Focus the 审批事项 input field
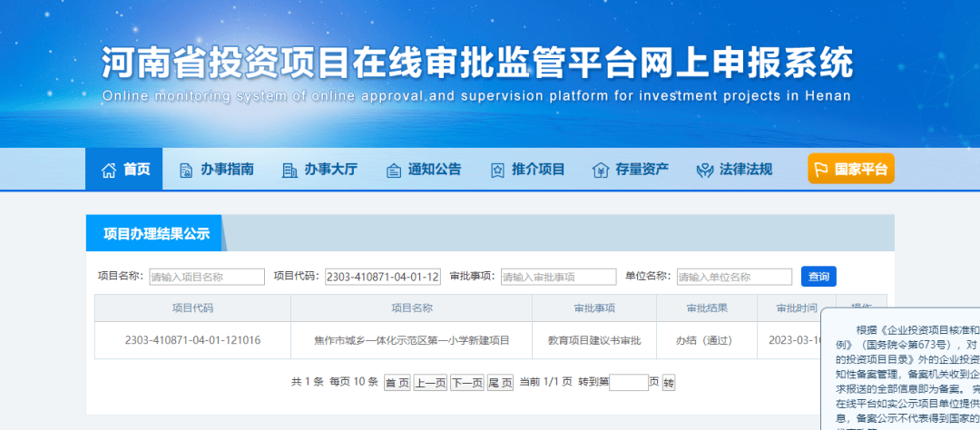Image resolution: width=980 pixels, height=430 pixels. [x=559, y=277]
